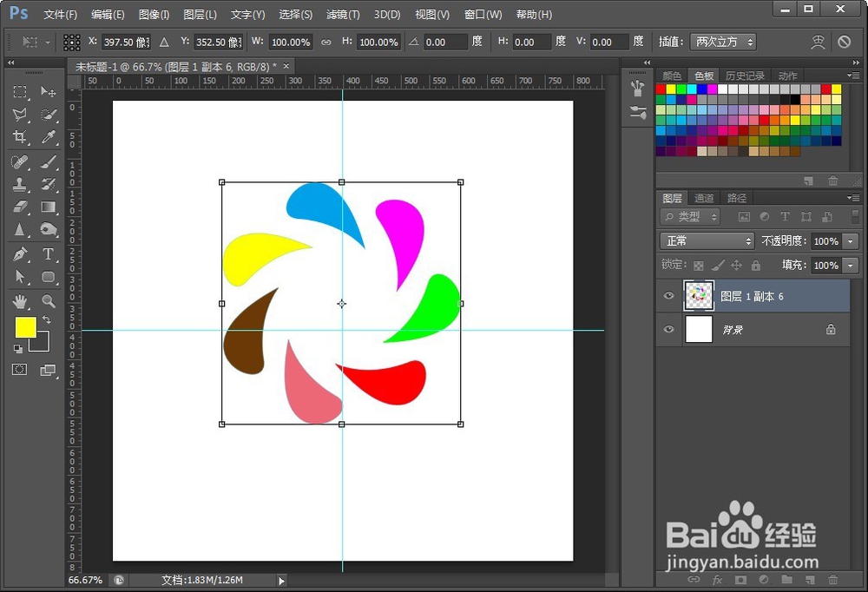Select the Blur tool
This screenshot has width=868, height=592.
pyautogui.click(x=20, y=229)
